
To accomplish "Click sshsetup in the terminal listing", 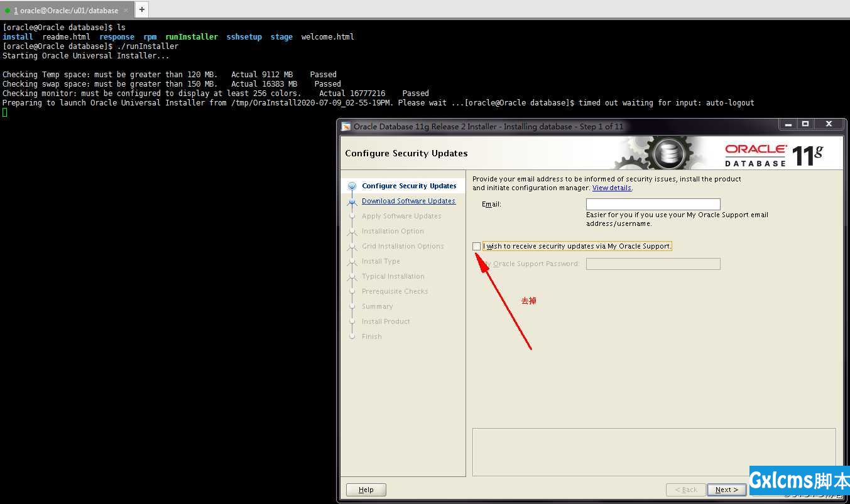I will coord(244,37).
